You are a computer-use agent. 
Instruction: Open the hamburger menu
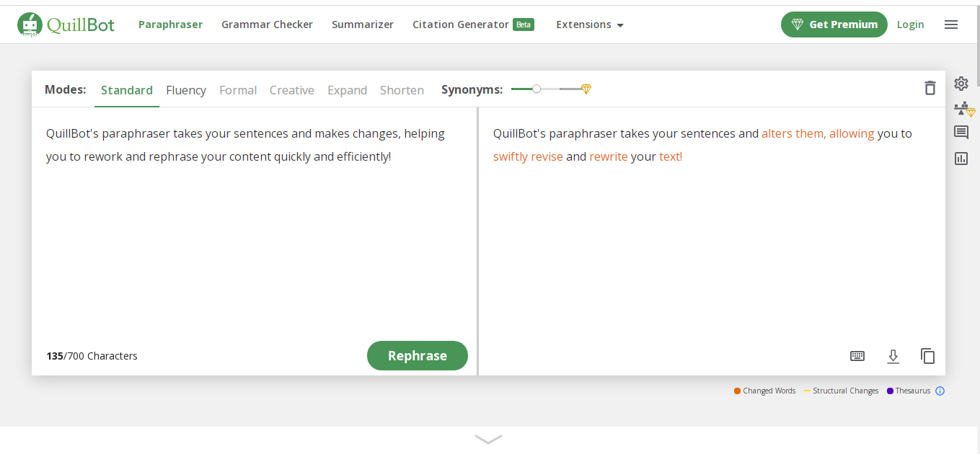point(950,25)
